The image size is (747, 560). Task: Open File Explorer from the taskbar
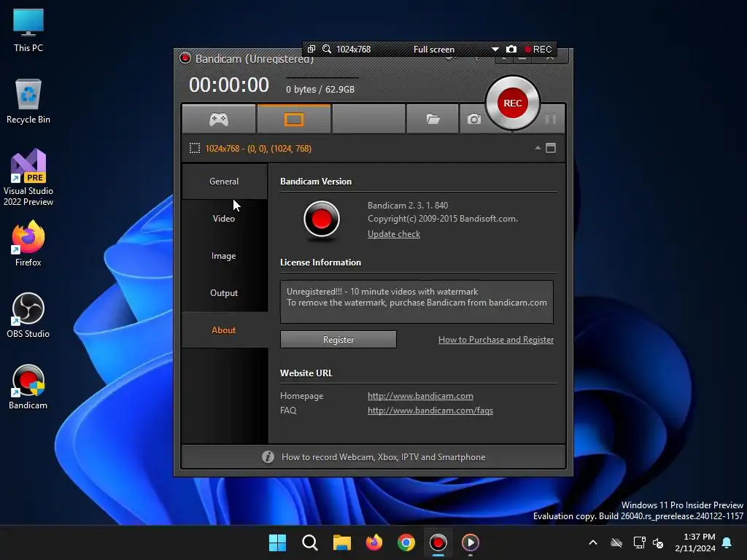[342, 542]
